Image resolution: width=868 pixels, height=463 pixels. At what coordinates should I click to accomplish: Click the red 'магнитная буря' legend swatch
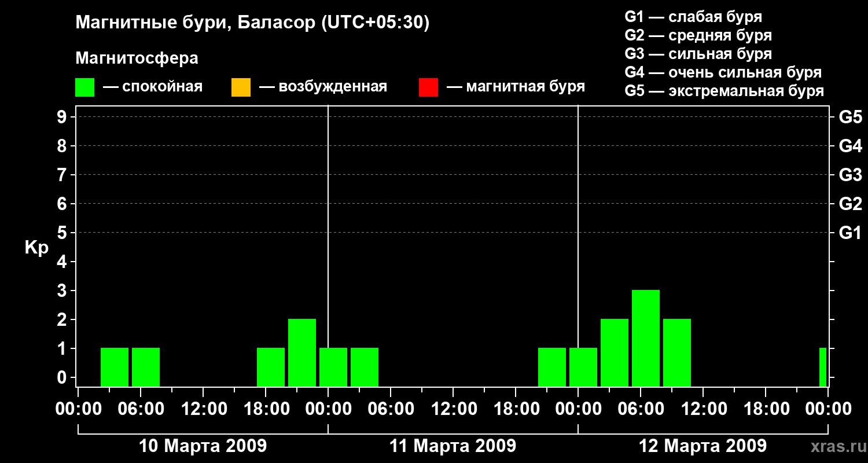click(x=428, y=87)
